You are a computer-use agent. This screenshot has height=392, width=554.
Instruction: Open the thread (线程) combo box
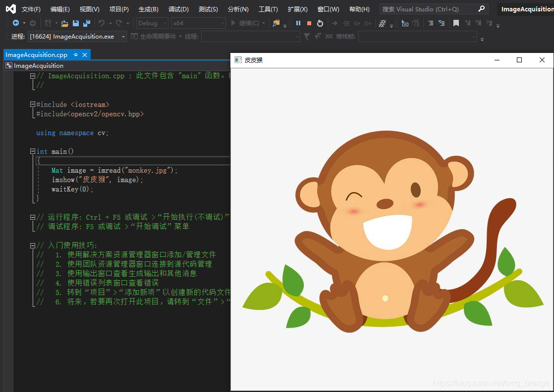(x=251, y=36)
